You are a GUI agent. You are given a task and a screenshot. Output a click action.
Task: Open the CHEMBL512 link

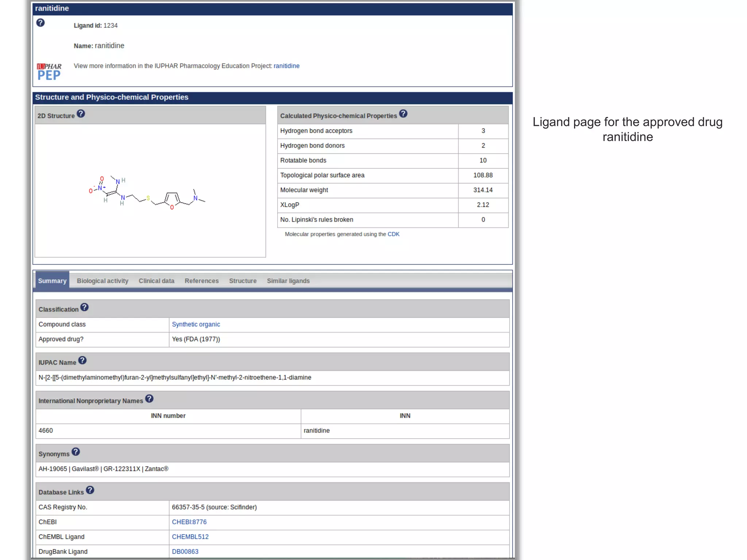(190, 537)
